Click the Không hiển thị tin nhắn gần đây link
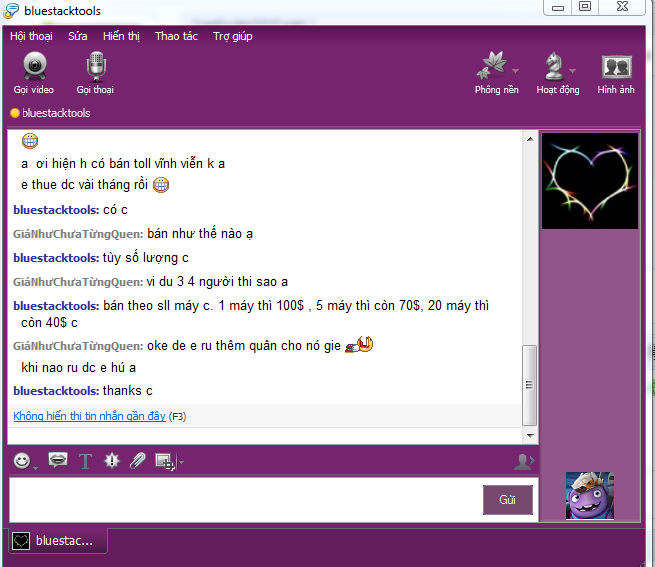This screenshot has height=567, width=655. pos(89,416)
